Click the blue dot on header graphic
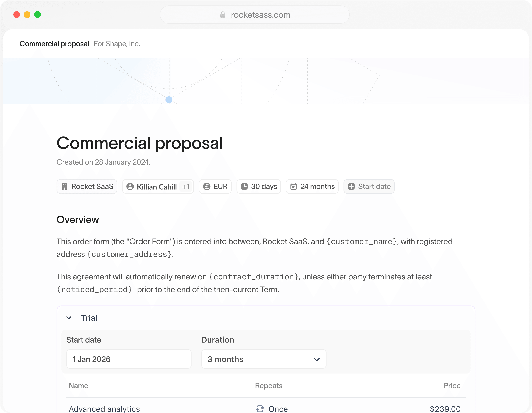This screenshot has width=532, height=413. coord(169,100)
